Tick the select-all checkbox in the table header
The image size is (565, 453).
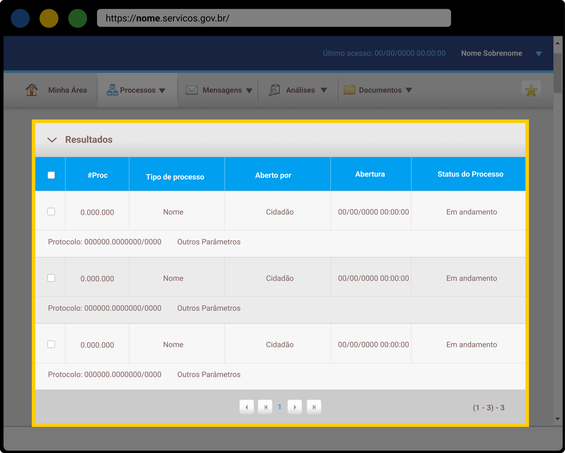[51, 175]
